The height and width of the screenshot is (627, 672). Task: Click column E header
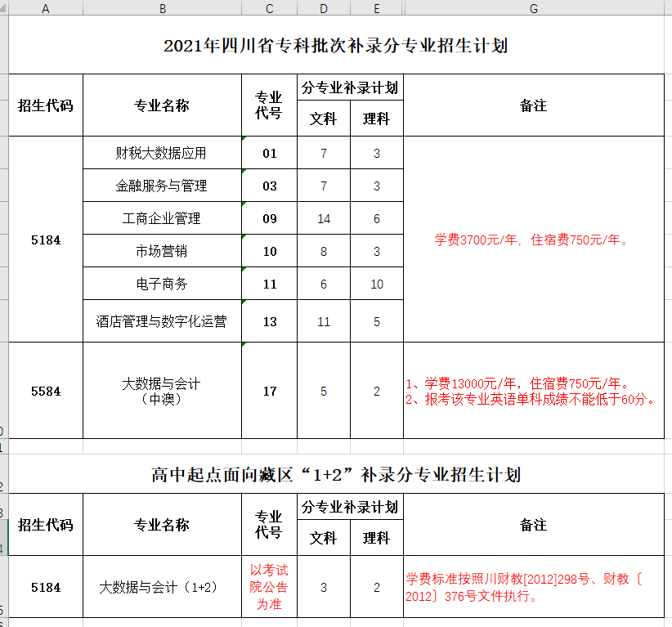coord(376,8)
